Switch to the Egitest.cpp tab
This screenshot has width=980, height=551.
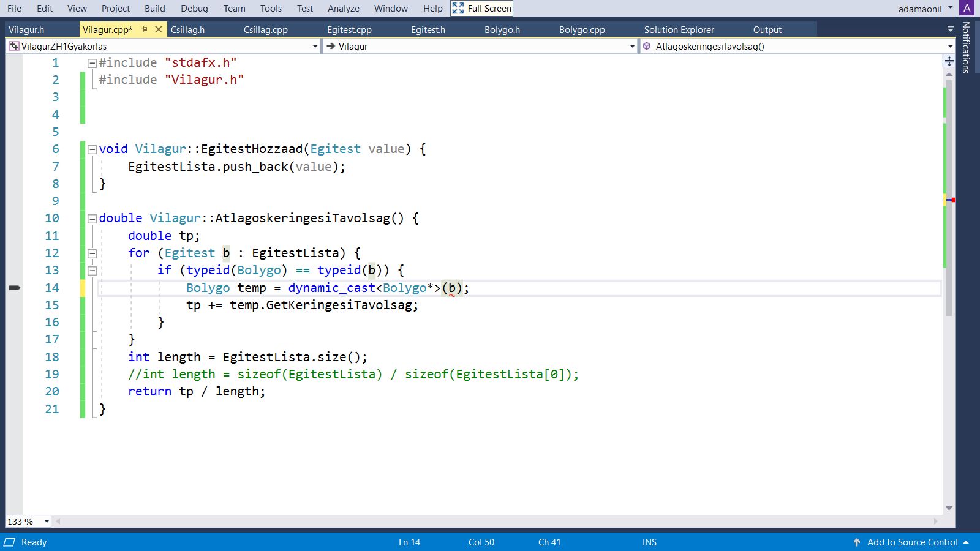349,29
